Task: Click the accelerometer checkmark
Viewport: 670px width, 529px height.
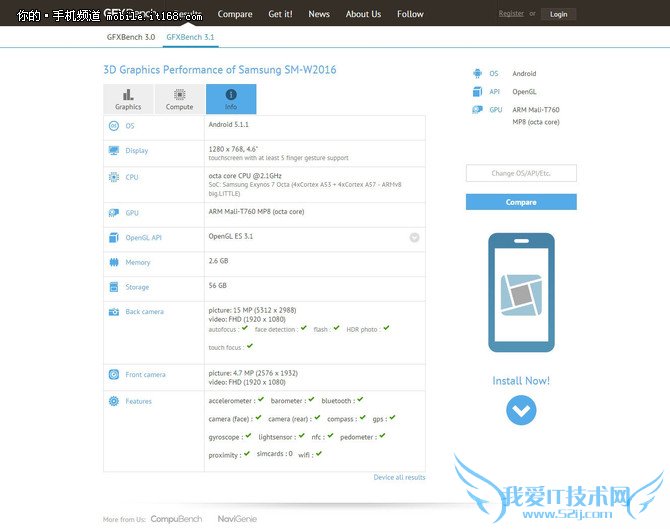Action: (261, 400)
